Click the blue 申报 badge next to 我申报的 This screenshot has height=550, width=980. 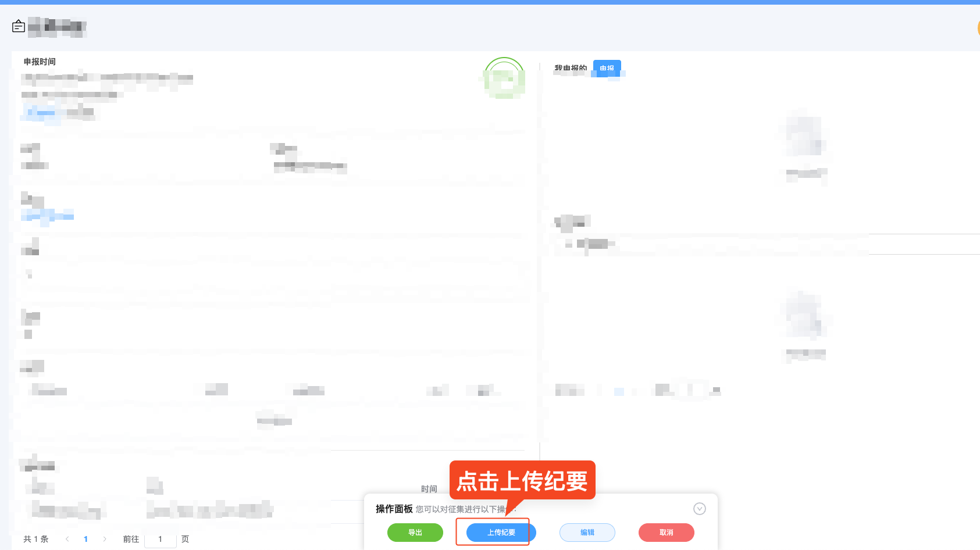click(x=607, y=68)
